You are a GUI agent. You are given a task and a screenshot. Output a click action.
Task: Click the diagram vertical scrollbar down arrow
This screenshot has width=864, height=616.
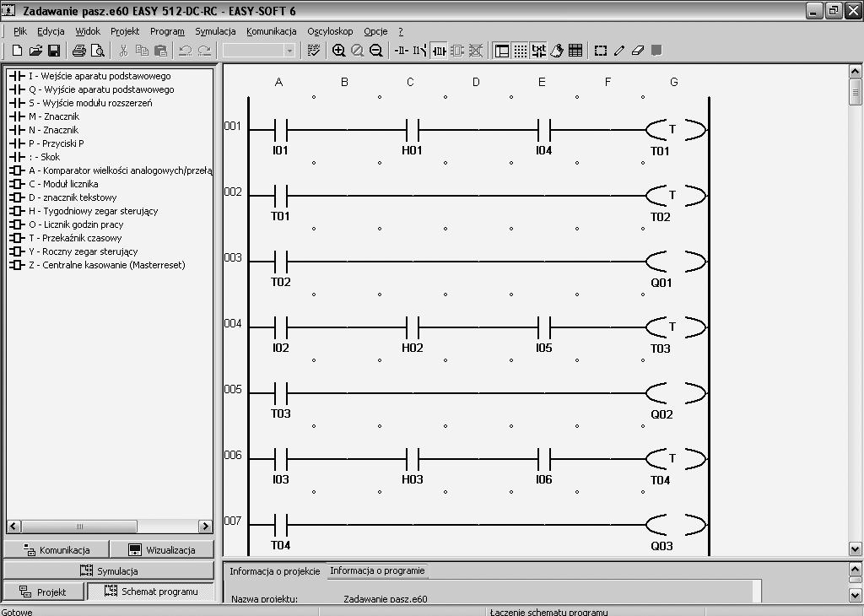(x=856, y=548)
